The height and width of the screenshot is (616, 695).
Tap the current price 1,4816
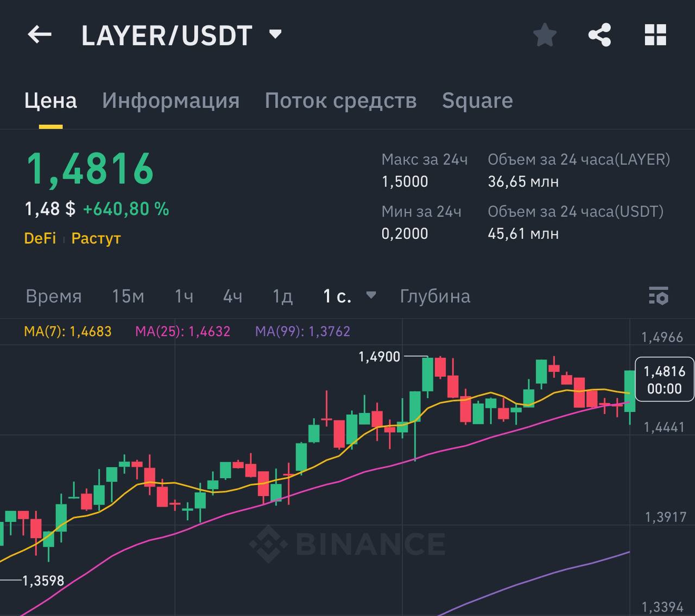click(90, 169)
